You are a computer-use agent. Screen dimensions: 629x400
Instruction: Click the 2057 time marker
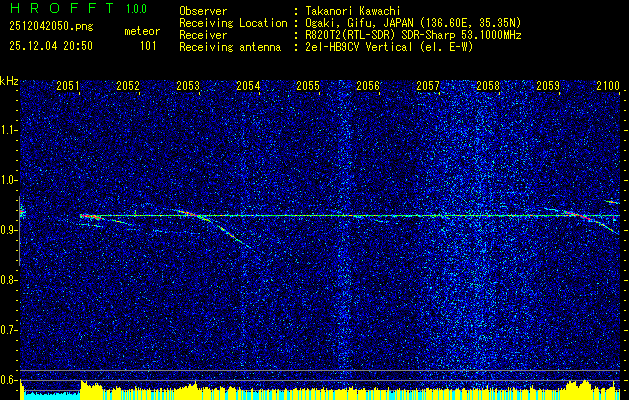click(428, 86)
